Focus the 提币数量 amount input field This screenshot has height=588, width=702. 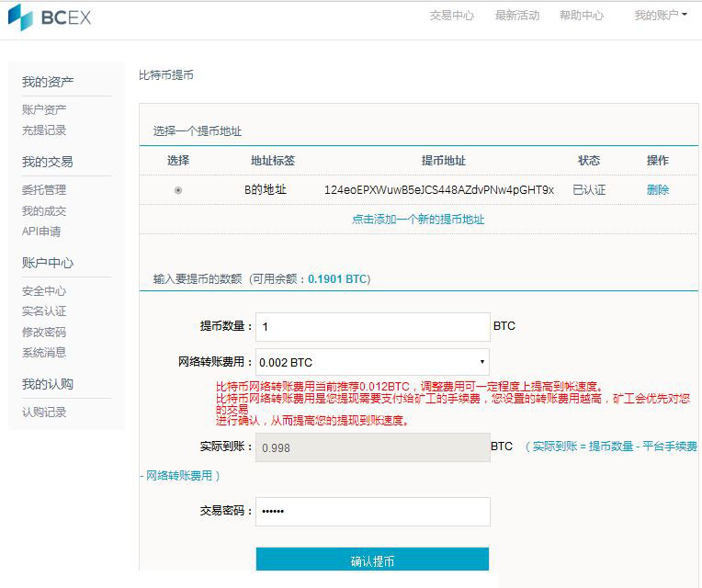(x=372, y=327)
